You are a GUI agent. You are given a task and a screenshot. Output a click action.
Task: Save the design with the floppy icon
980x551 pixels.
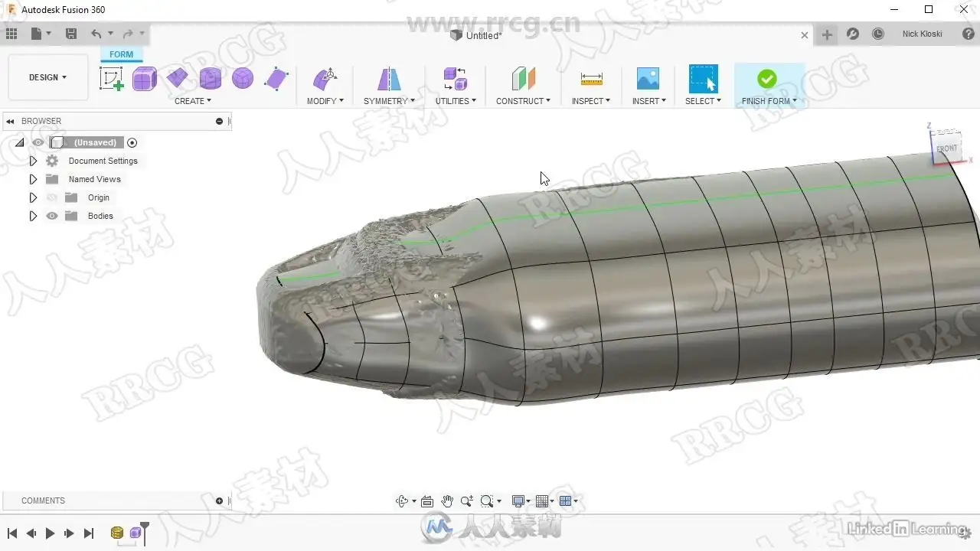(x=71, y=34)
